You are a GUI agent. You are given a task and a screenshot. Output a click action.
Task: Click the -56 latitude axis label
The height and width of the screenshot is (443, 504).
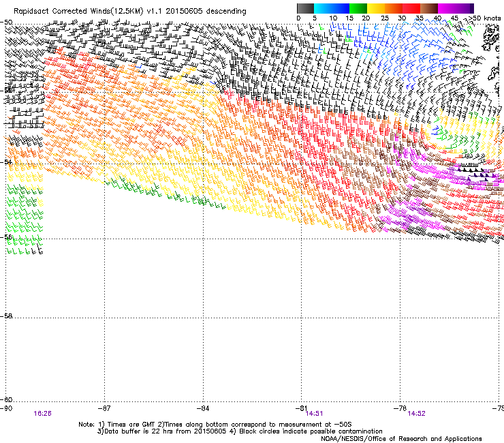coord(6,236)
